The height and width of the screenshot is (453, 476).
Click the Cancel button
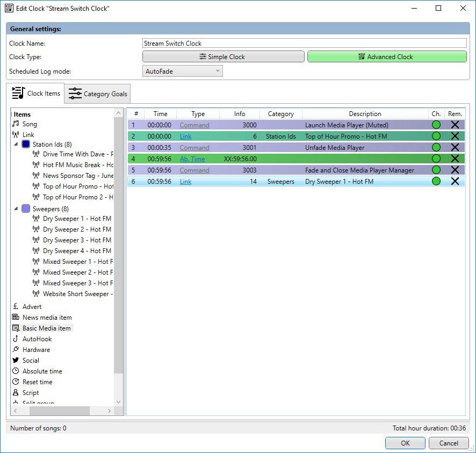pos(449,443)
